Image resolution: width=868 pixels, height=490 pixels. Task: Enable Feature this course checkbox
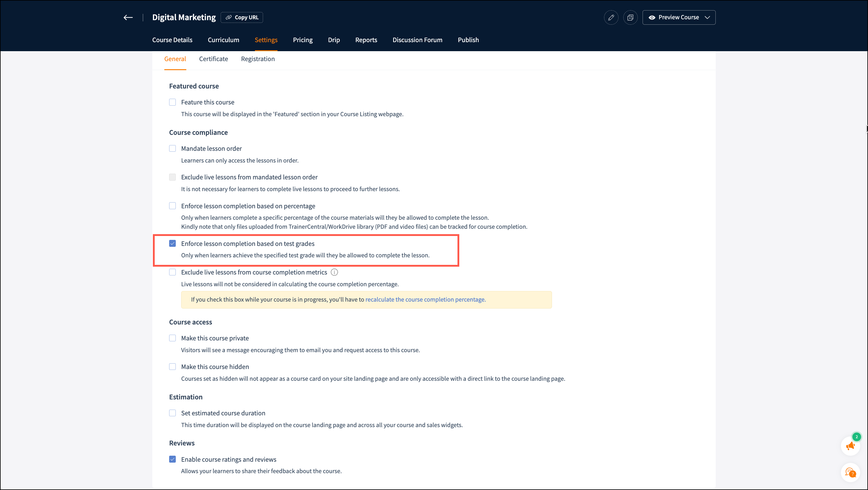[x=172, y=102]
